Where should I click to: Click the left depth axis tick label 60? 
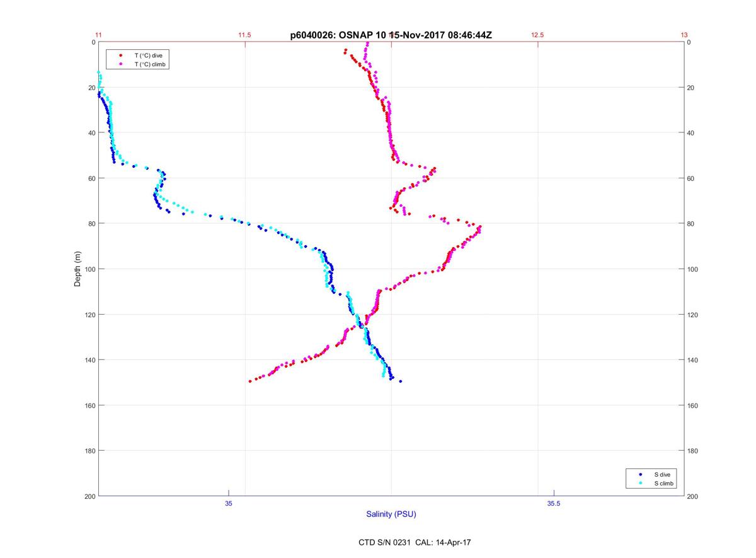point(92,178)
